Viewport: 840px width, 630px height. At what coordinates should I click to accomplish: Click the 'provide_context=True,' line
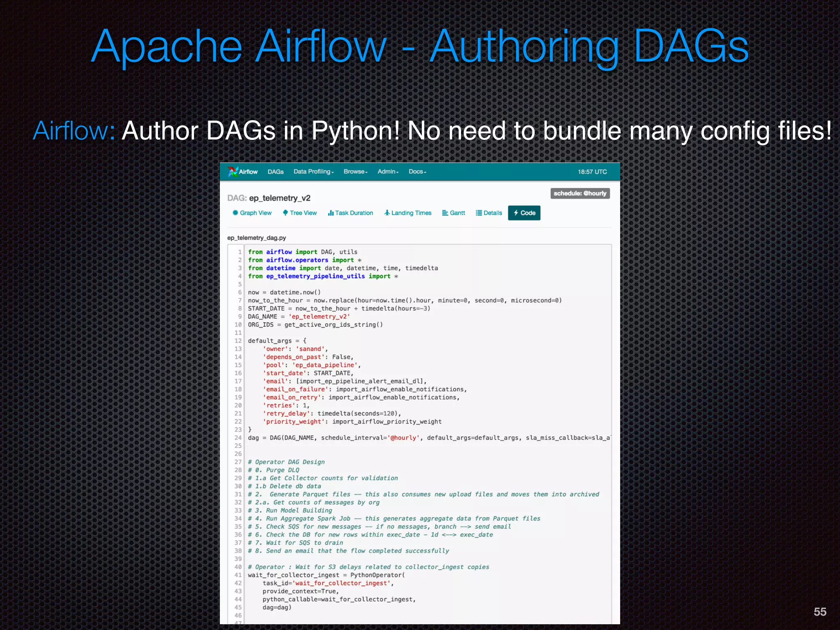[301, 591]
